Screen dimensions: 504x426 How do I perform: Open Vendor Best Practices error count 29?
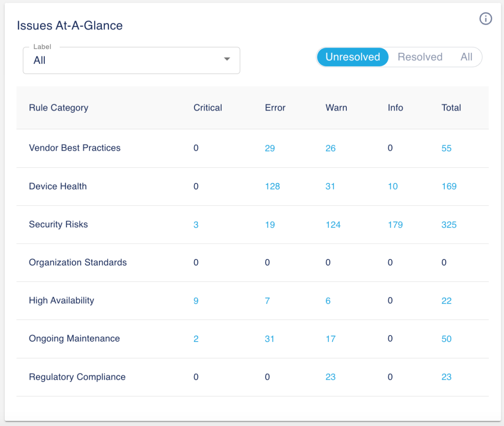(x=270, y=148)
